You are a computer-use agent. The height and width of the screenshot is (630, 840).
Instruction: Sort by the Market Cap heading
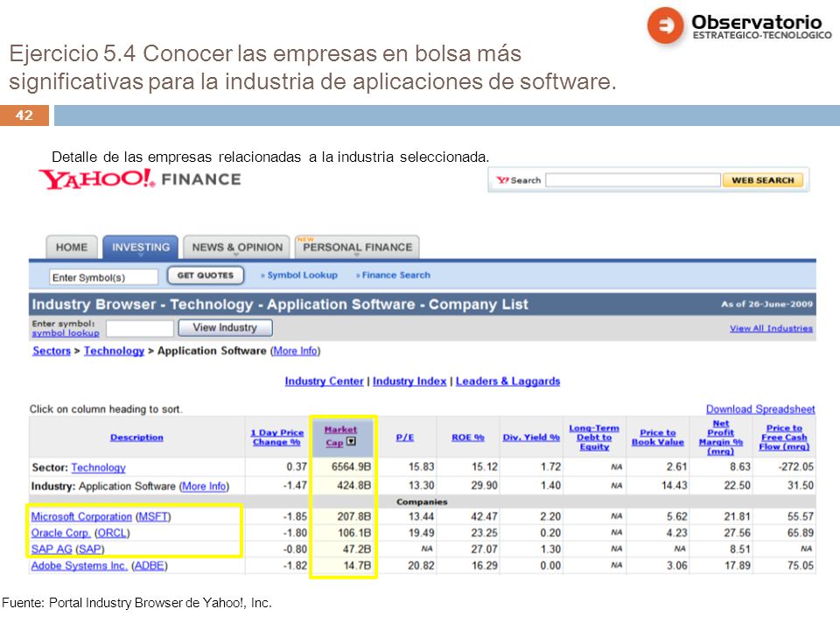[x=340, y=436]
